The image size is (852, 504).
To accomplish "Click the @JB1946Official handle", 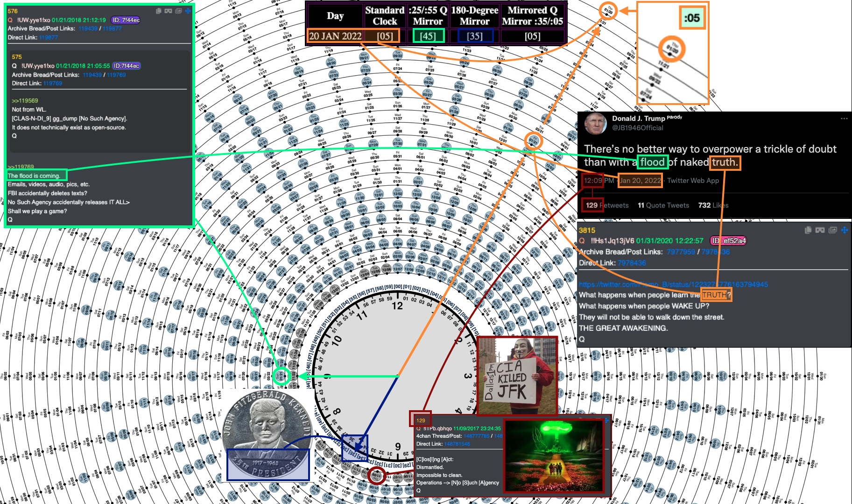I will click(x=638, y=128).
